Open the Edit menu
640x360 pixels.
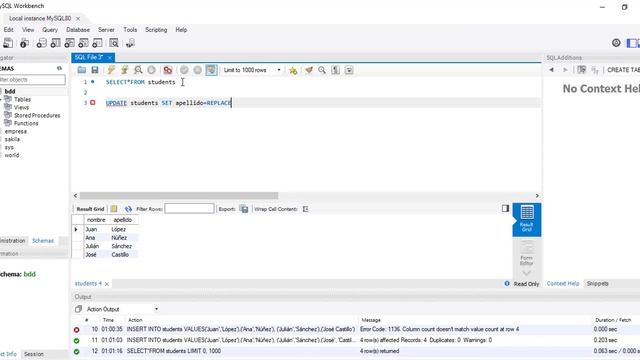[x=9, y=30]
